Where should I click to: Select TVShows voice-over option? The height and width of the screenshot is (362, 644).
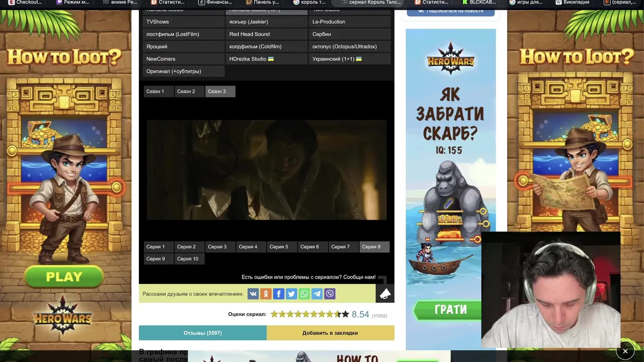184,22
